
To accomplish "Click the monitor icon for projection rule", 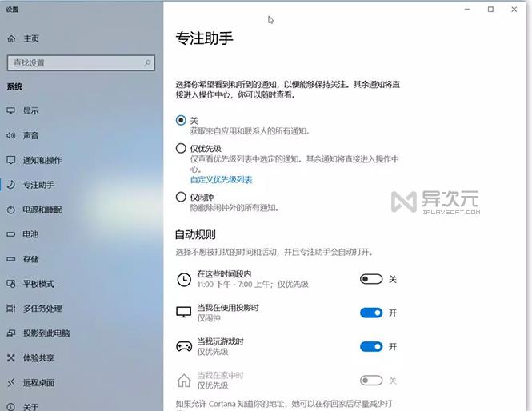I will coord(184,313).
